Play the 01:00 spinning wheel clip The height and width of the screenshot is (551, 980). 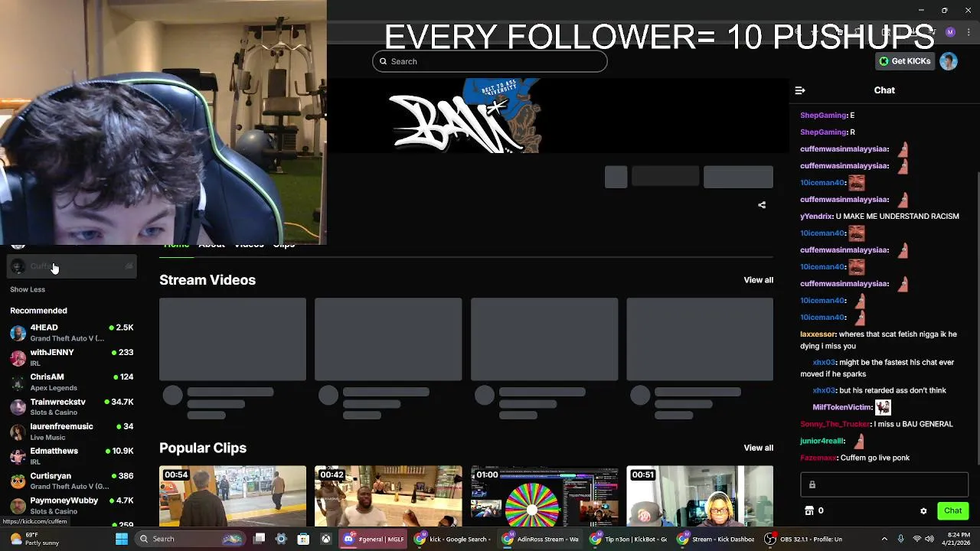[544, 496]
